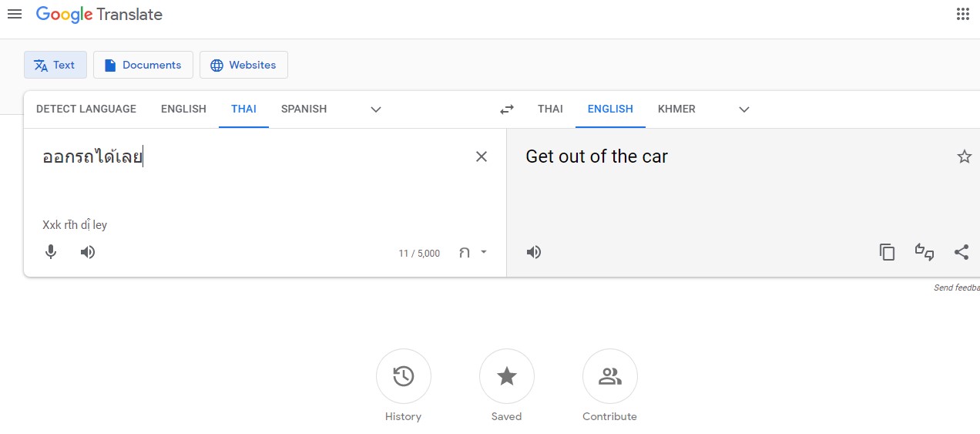This screenshot has width=980, height=434.
Task: Click the romanization 'Xxk rth di ley'
Action: [x=75, y=225]
